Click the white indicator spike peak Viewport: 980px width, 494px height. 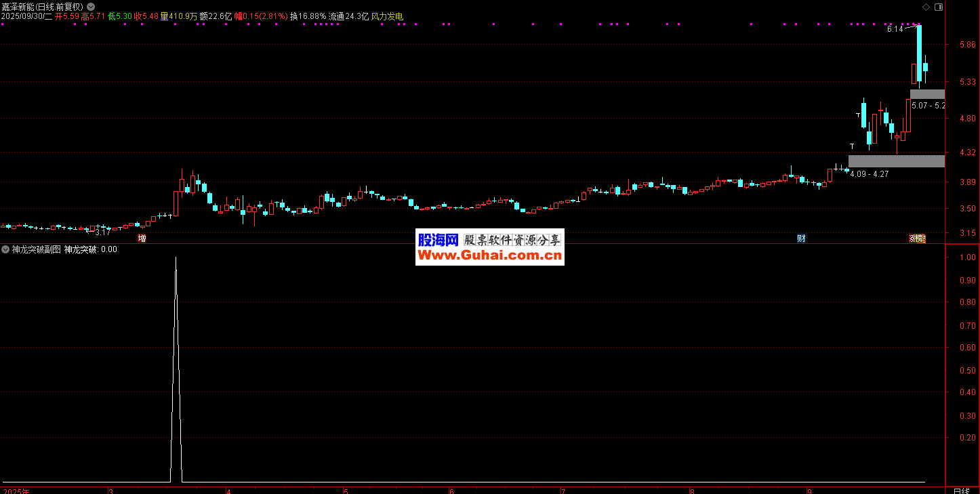click(x=176, y=258)
